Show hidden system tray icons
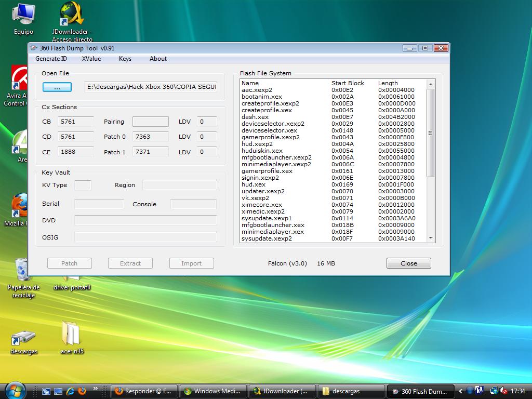 click(x=460, y=391)
